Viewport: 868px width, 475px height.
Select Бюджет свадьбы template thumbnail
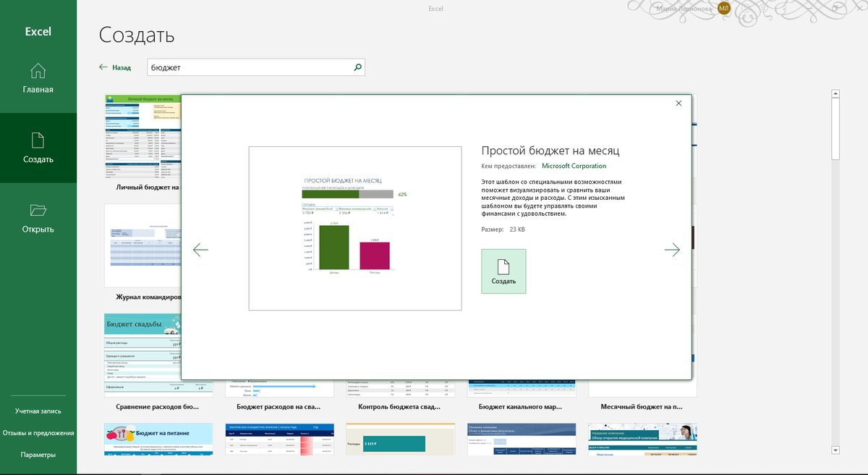pos(142,355)
